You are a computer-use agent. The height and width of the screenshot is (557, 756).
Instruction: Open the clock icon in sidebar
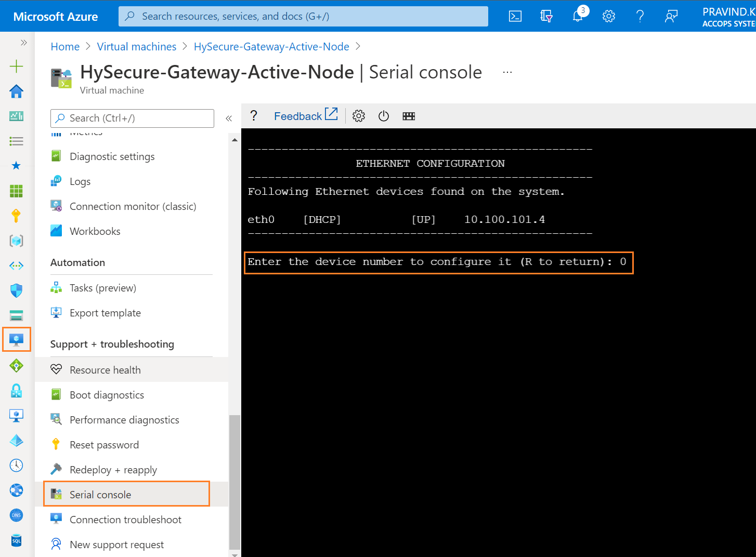point(17,465)
